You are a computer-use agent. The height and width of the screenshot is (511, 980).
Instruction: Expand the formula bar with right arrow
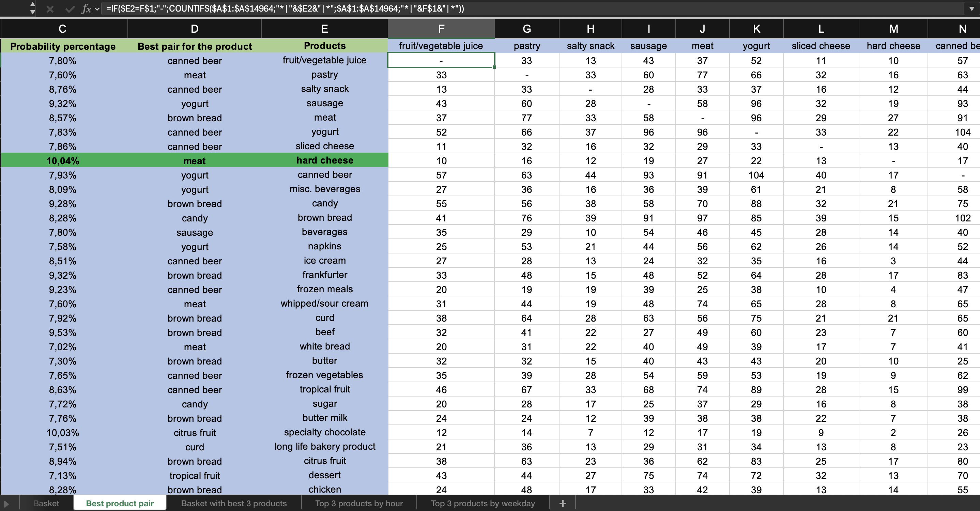(x=971, y=9)
